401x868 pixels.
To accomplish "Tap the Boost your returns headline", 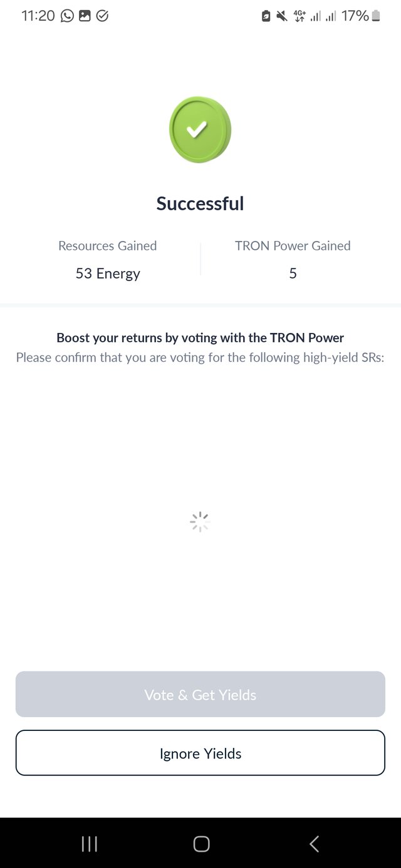I will 200,338.
